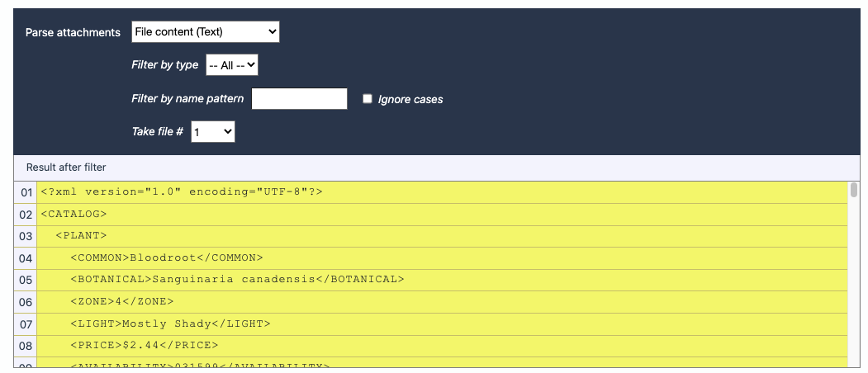Click line number 01 in gutter
This screenshot has height=373, width=868.
(x=26, y=192)
